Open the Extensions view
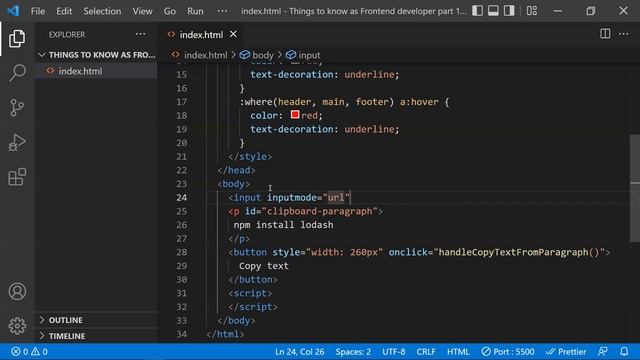 (17, 177)
